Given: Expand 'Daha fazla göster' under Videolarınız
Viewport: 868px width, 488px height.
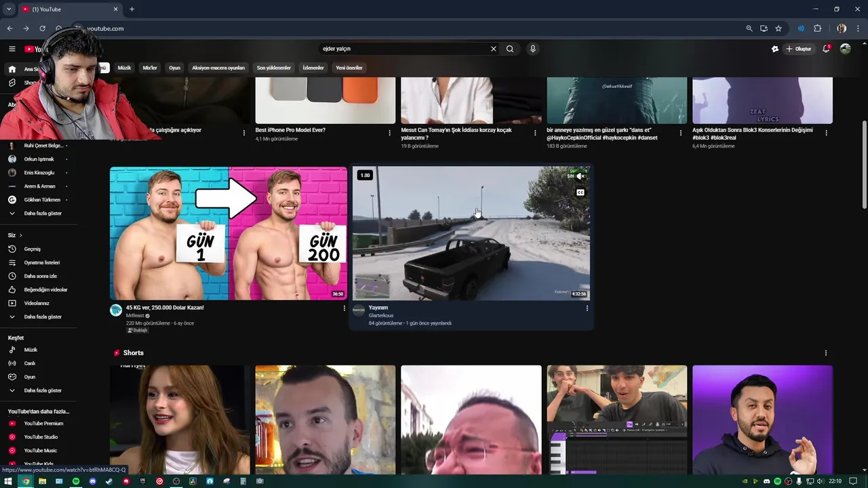Looking at the screenshot, I should (43, 317).
